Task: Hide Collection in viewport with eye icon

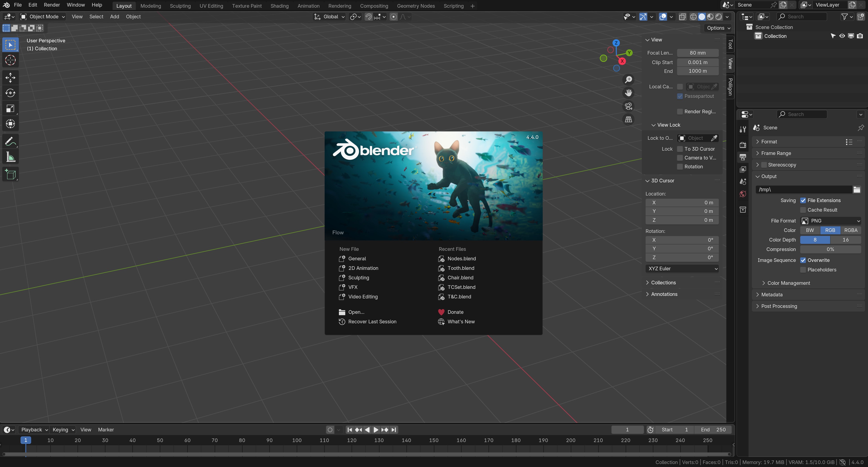Action: pyautogui.click(x=842, y=36)
